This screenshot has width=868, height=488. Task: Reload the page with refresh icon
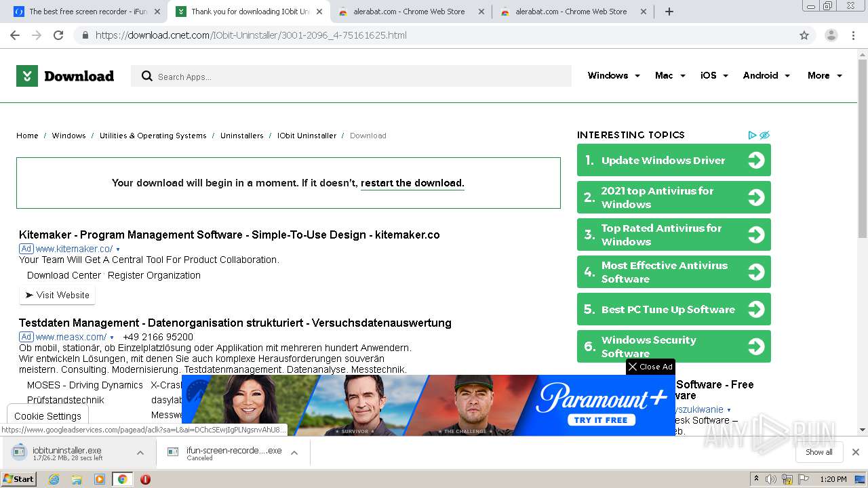(58, 35)
